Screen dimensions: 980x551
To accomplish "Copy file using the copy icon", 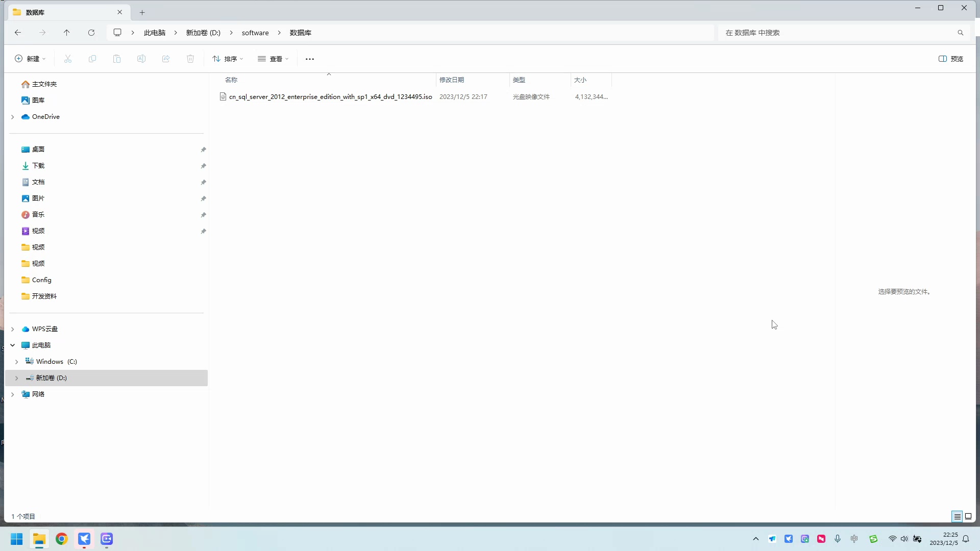I will (92, 59).
